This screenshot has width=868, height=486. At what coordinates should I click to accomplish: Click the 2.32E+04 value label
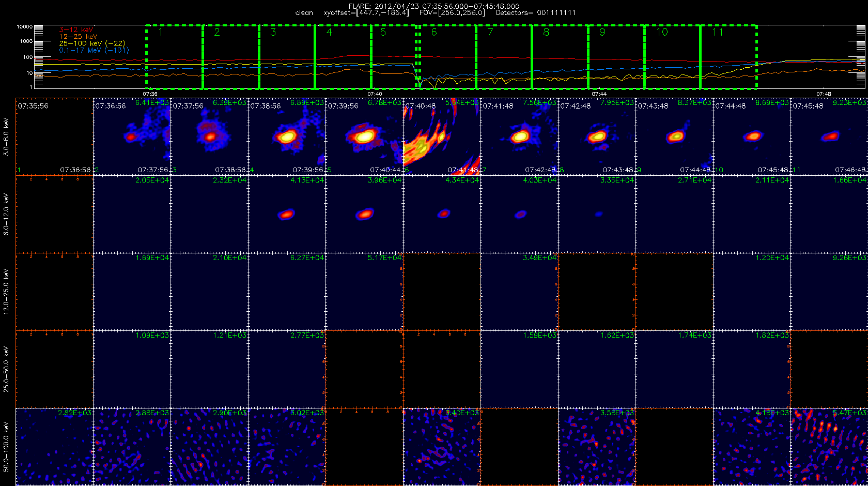pyautogui.click(x=230, y=180)
